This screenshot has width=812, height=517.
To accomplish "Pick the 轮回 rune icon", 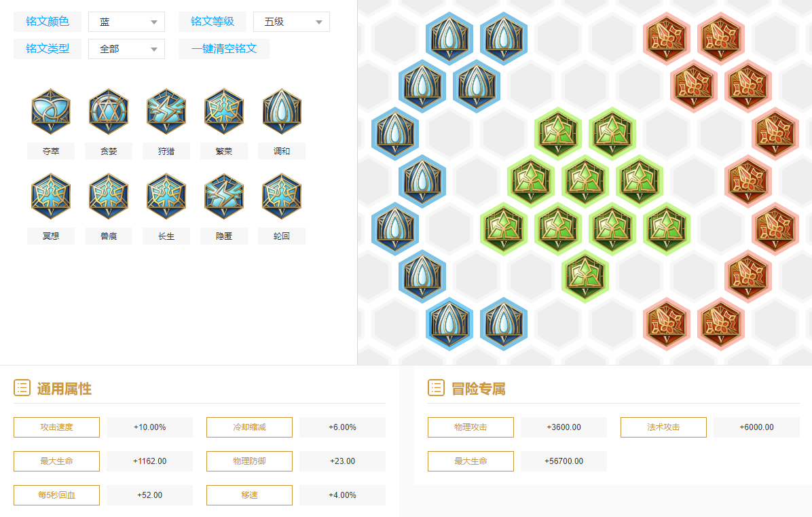I will pos(282,196).
